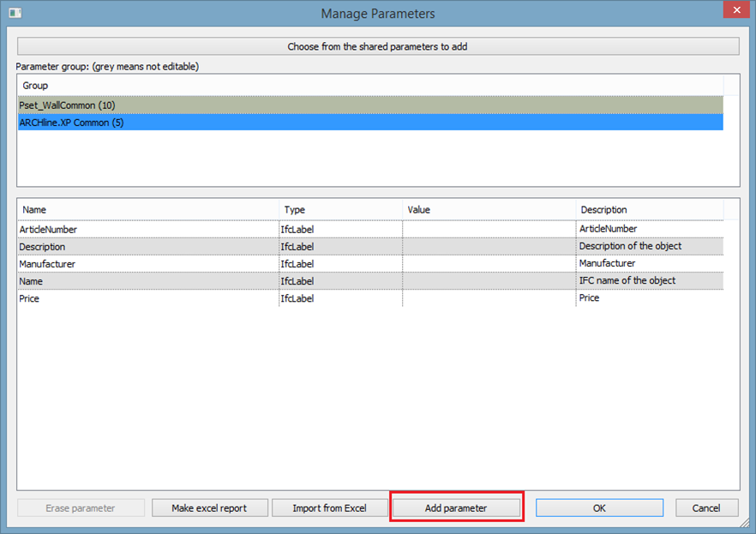Image resolution: width=756 pixels, height=534 pixels.
Task: Sort by the Type column header
Action: click(x=294, y=209)
